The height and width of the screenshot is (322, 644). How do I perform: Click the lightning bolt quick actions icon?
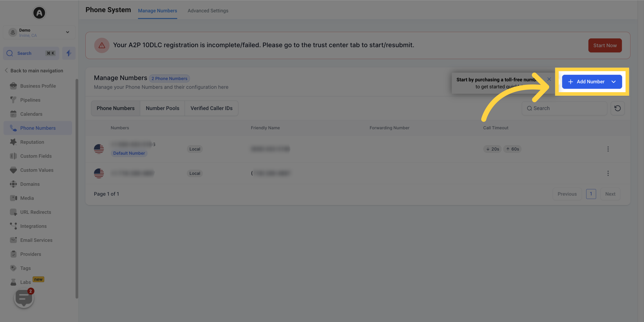tap(69, 53)
